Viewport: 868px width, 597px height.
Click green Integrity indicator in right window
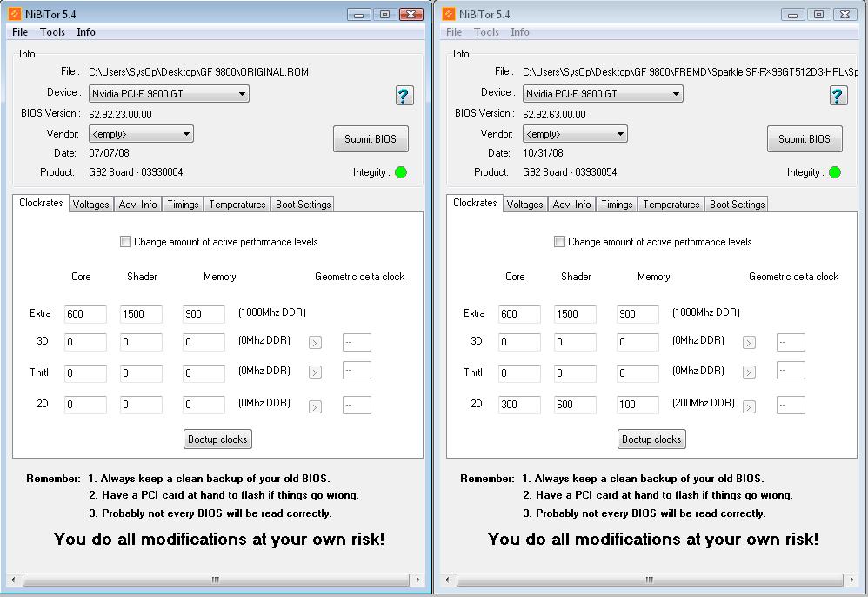[x=835, y=172]
